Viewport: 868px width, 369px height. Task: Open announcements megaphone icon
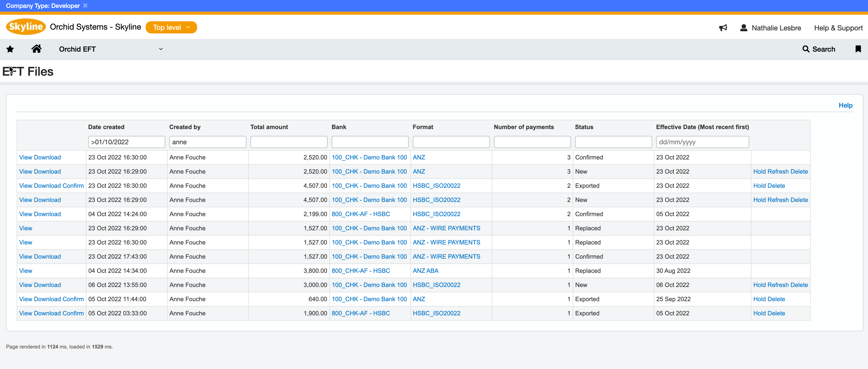coord(723,28)
